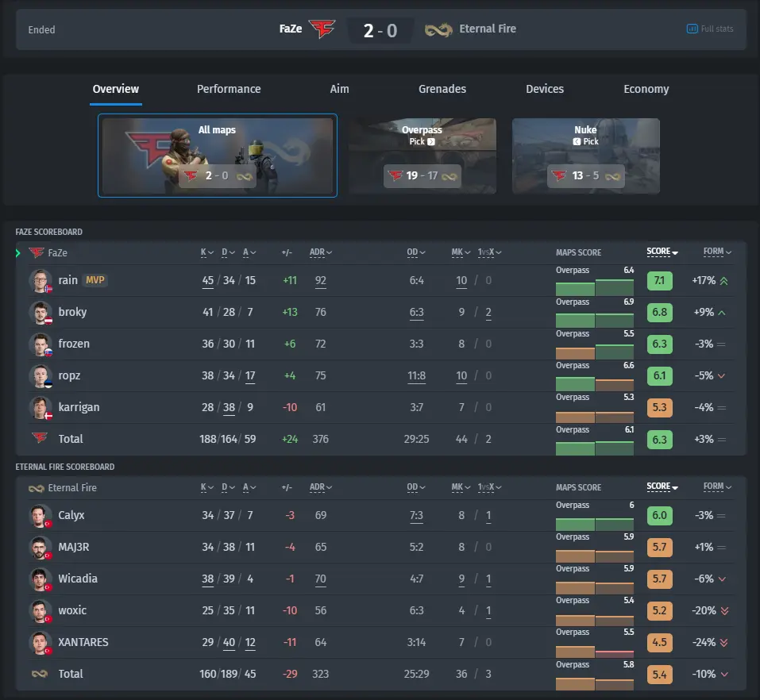Sort Eternal Fire scoreboard by SCORE

[662, 487]
